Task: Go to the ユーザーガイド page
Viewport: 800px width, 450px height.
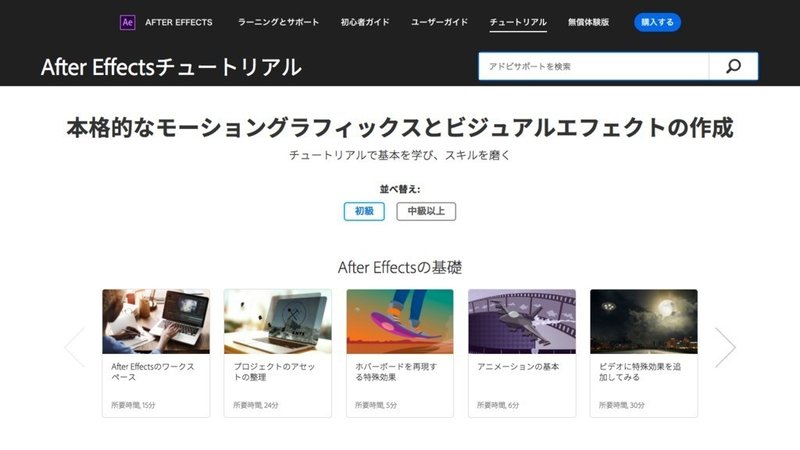Action: (x=439, y=22)
